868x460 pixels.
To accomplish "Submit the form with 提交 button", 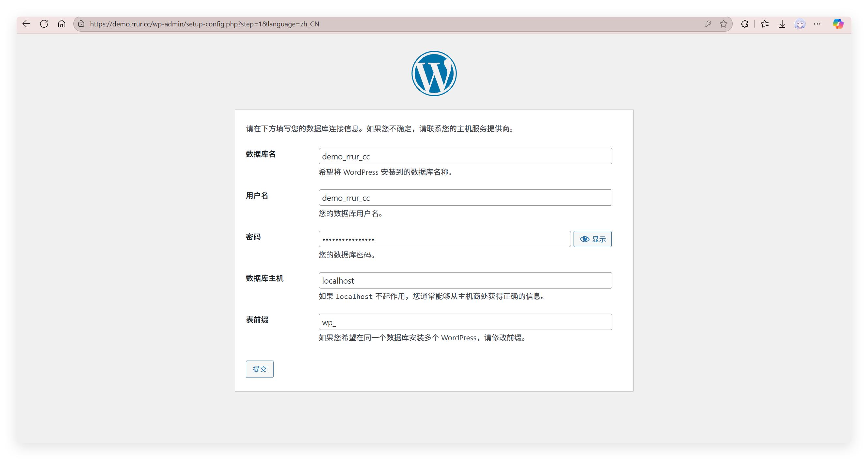I will pos(260,369).
